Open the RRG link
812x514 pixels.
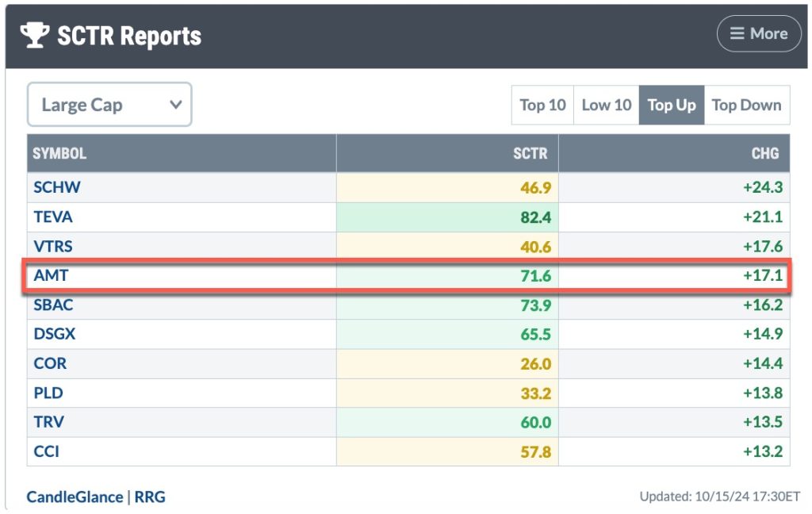(149, 497)
